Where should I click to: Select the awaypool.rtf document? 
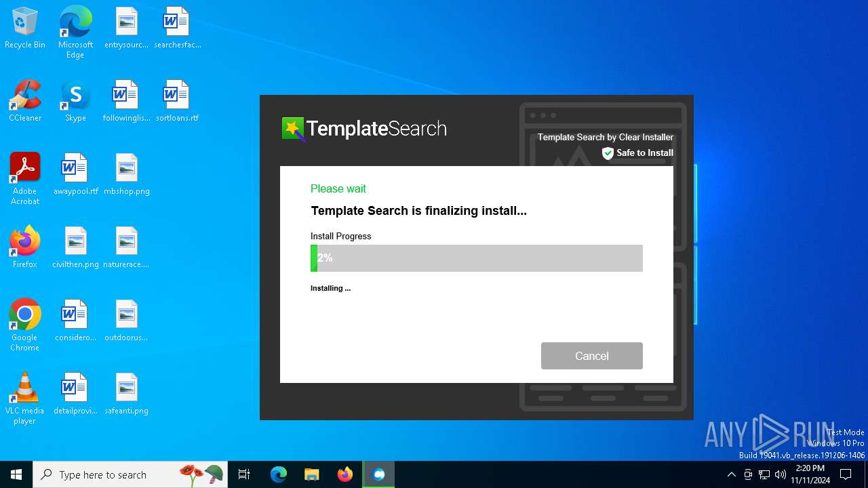point(75,175)
